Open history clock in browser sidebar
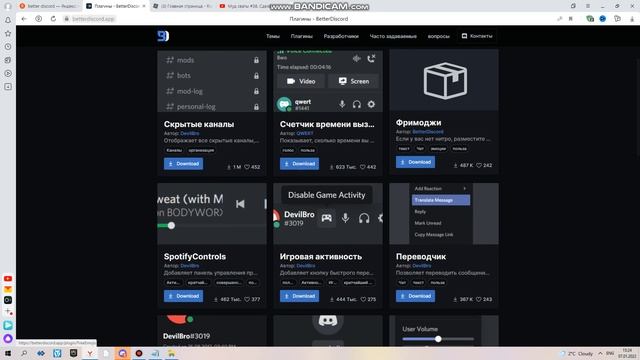This screenshot has height=360, width=640. pos(8,47)
